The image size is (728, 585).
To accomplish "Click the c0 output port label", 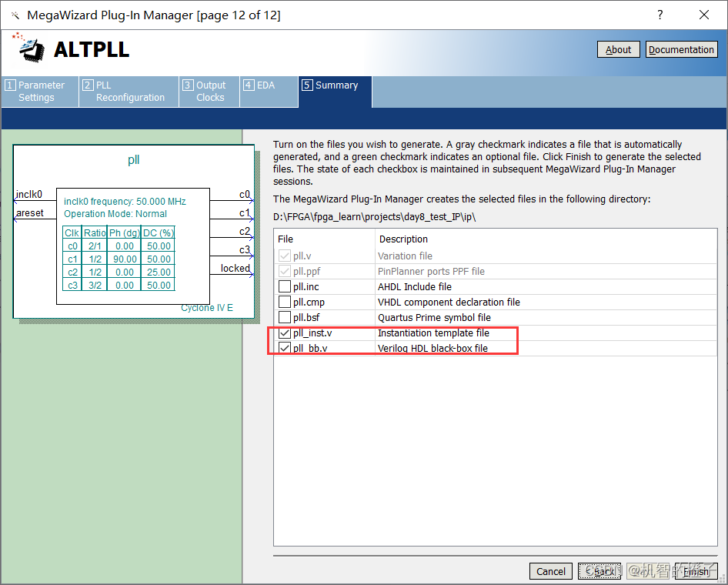I will coord(244,194).
